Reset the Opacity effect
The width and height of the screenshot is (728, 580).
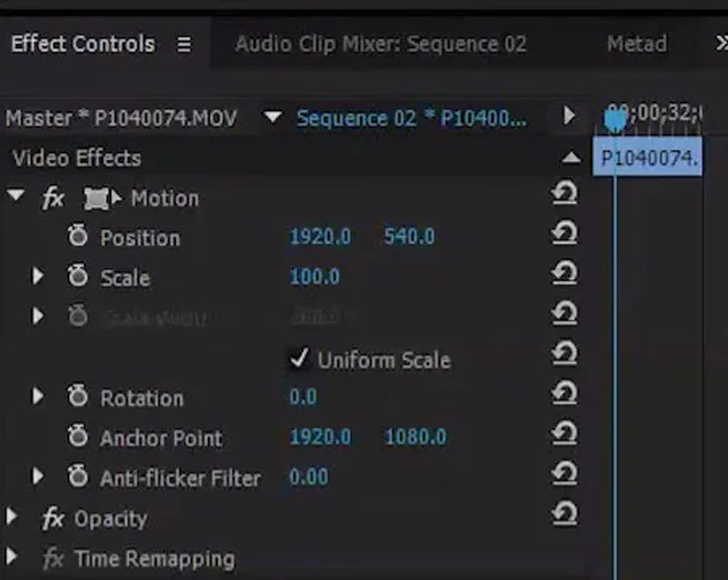point(564,514)
